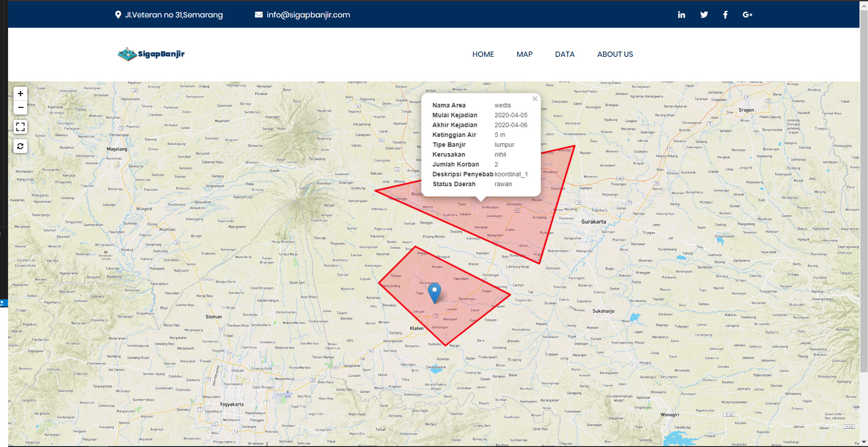The image size is (868, 447).
Task: Open the LinkedIn social icon
Action: (681, 14)
